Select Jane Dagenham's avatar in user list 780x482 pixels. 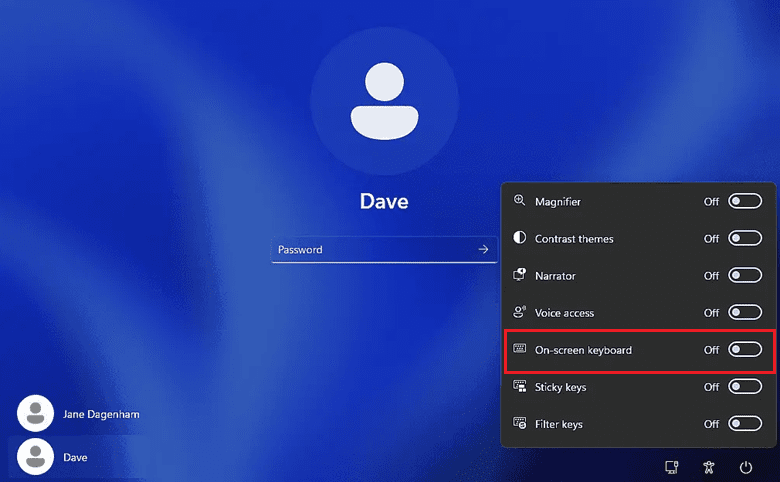click(35, 413)
